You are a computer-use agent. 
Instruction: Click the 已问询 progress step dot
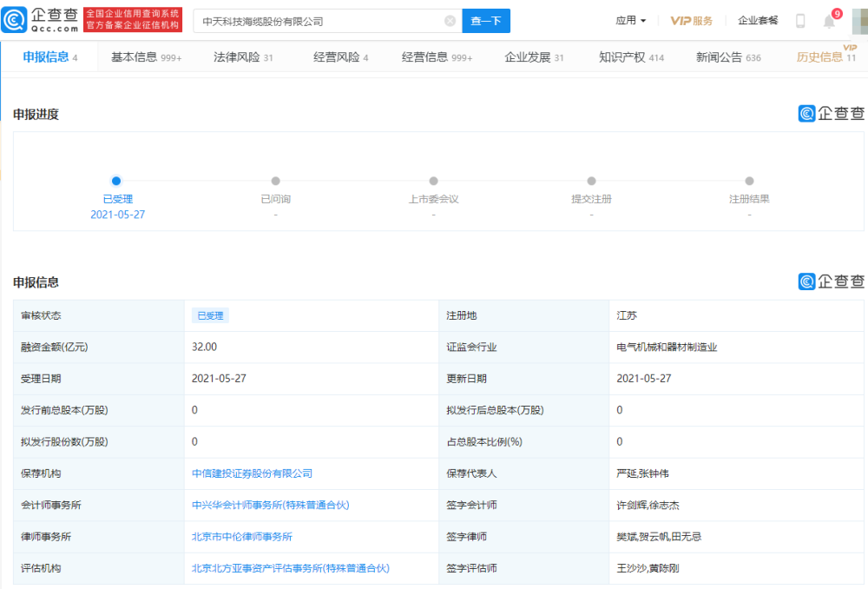(275, 181)
